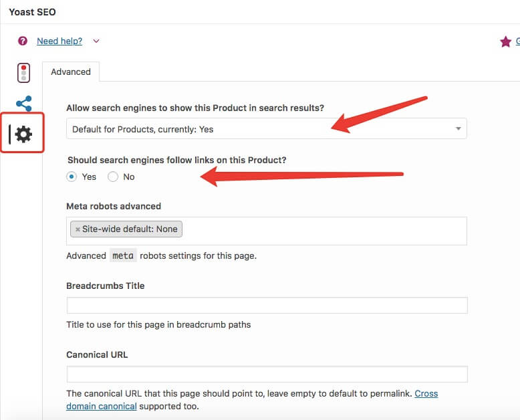The image size is (520, 420).
Task: Click the dropdown arrow on Default for Products
Action: (458, 128)
